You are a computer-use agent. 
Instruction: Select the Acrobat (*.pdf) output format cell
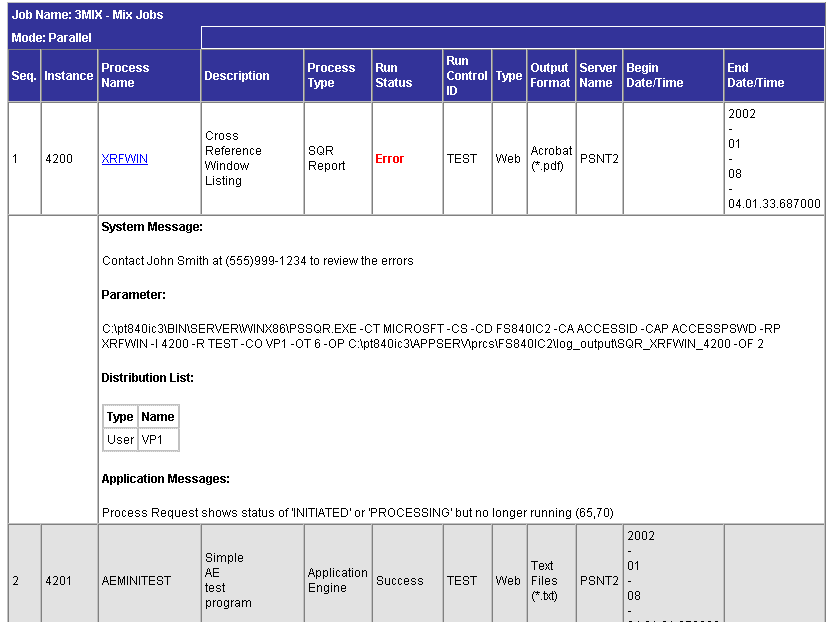[550, 158]
